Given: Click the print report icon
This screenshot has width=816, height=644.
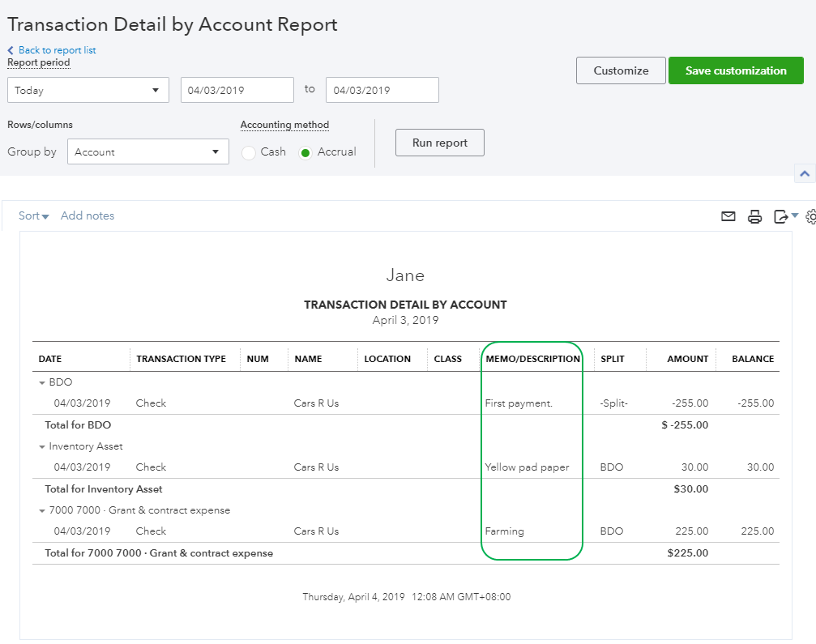Looking at the screenshot, I should click(754, 216).
